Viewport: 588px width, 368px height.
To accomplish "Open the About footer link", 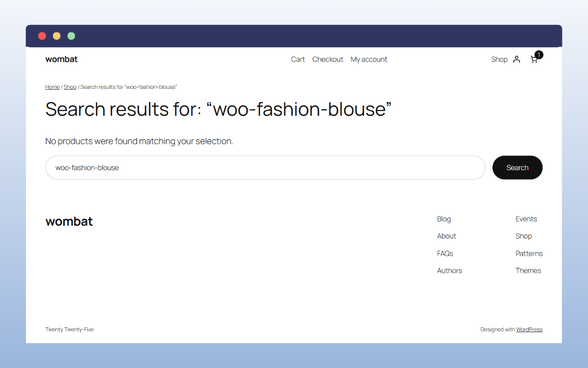I will pyautogui.click(x=446, y=236).
